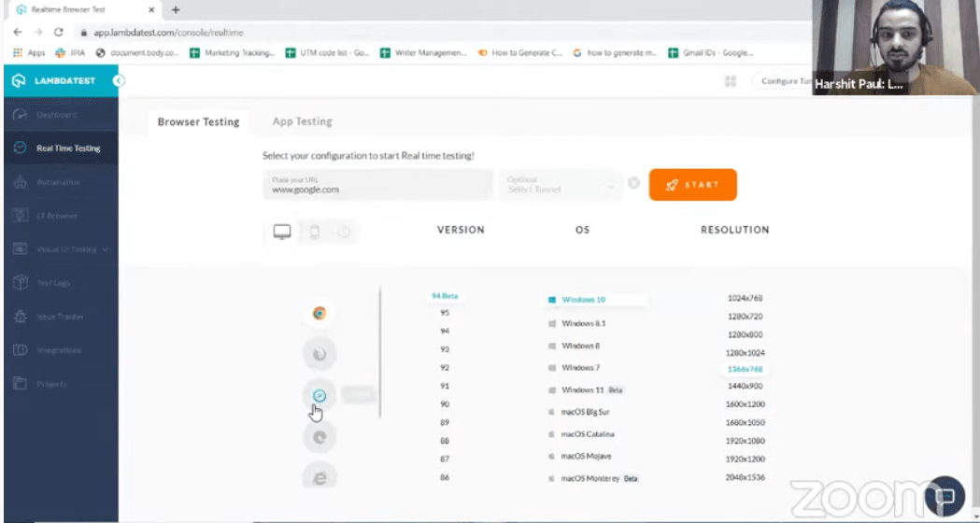
Task: Collapse the LambdaTest sidebar with the arrow
Action: coord(119,81)
